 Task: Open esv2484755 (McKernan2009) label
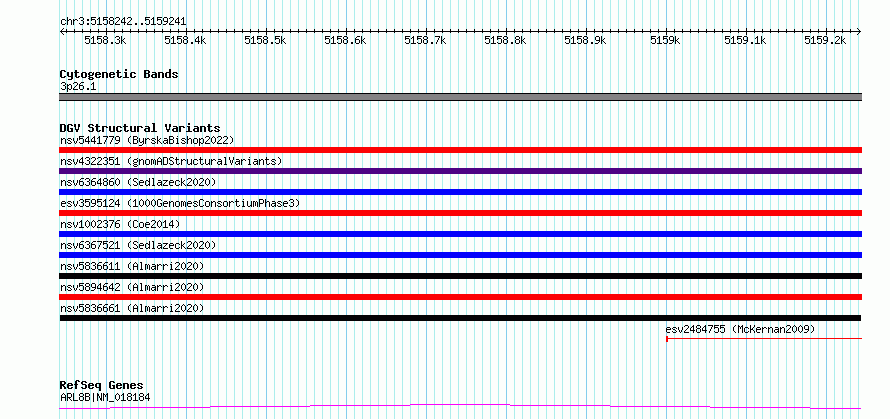[x=741, y=329]
